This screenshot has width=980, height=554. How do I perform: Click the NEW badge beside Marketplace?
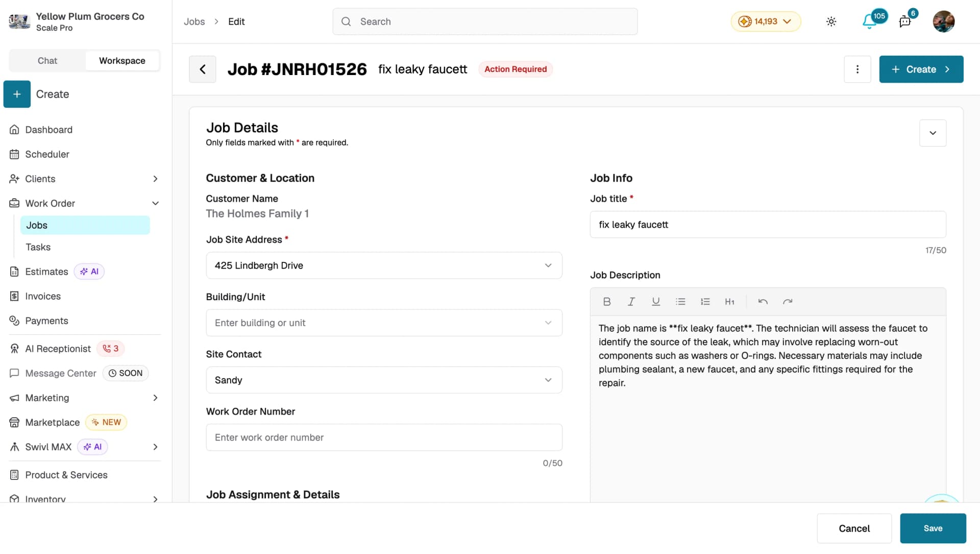(106, 423)
